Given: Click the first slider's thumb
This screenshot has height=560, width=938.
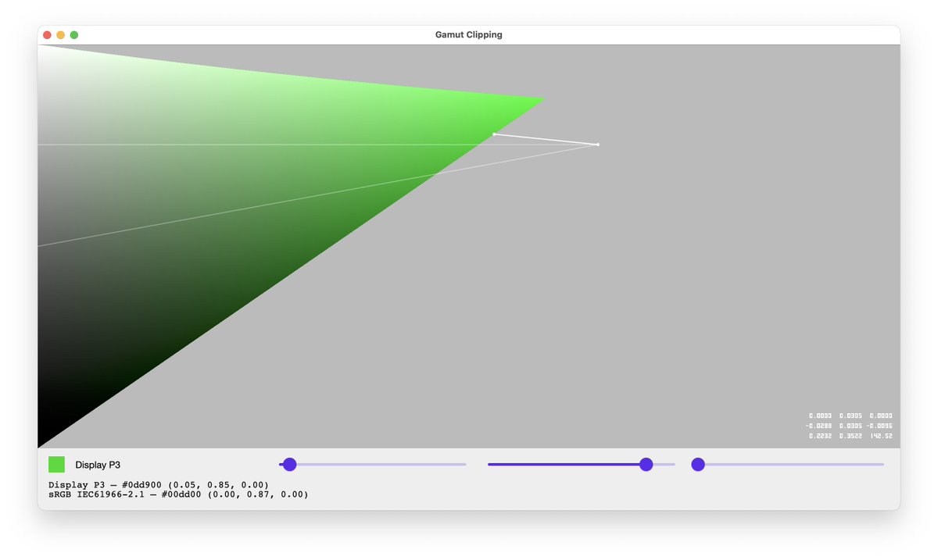Looking at the screenshot, I should (289, 465).
